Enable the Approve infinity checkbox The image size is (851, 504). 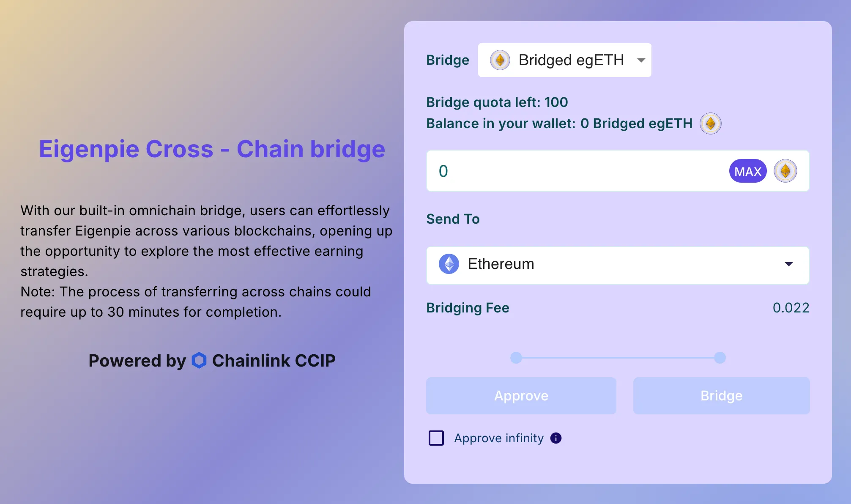(436, 438)
